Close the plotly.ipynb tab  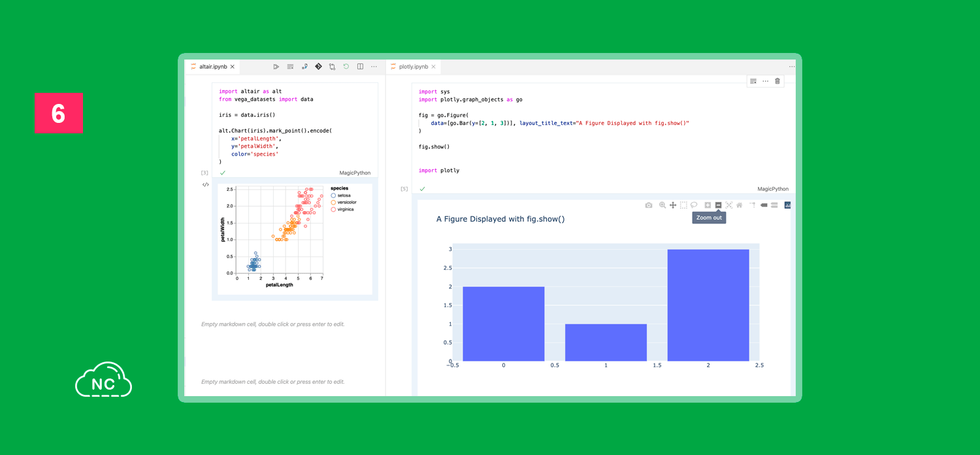click(434, 67)
